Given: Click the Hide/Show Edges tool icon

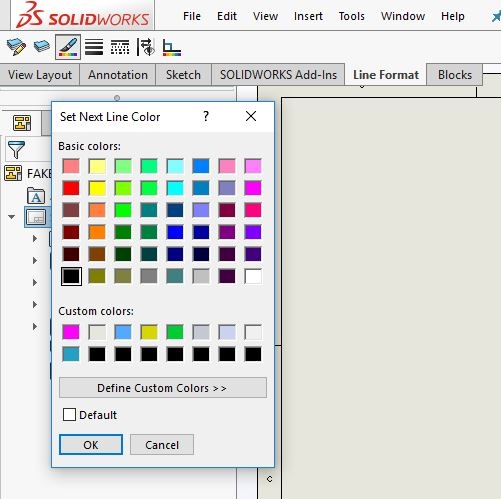Looking at the screenshot, I should [146, 47].
